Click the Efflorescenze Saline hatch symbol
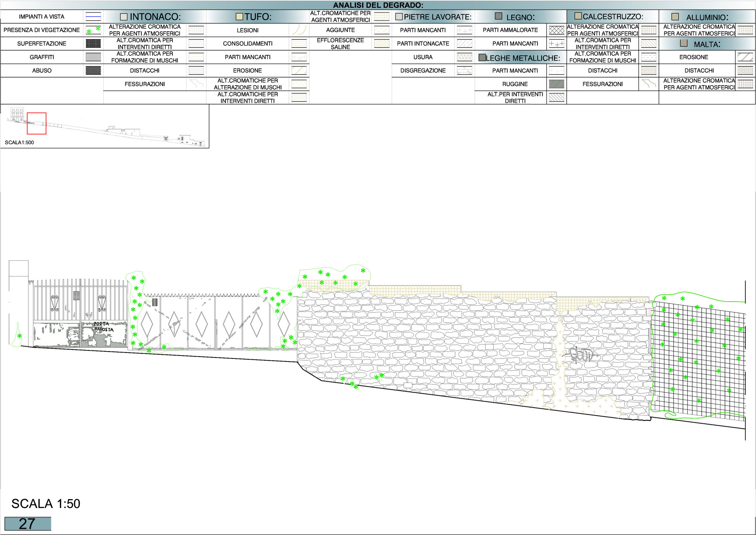 point(382,44)
